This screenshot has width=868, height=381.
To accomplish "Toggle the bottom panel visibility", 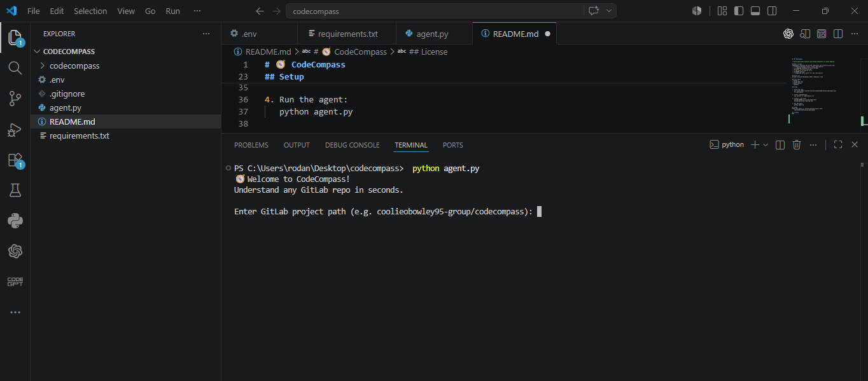I will 755,11.
